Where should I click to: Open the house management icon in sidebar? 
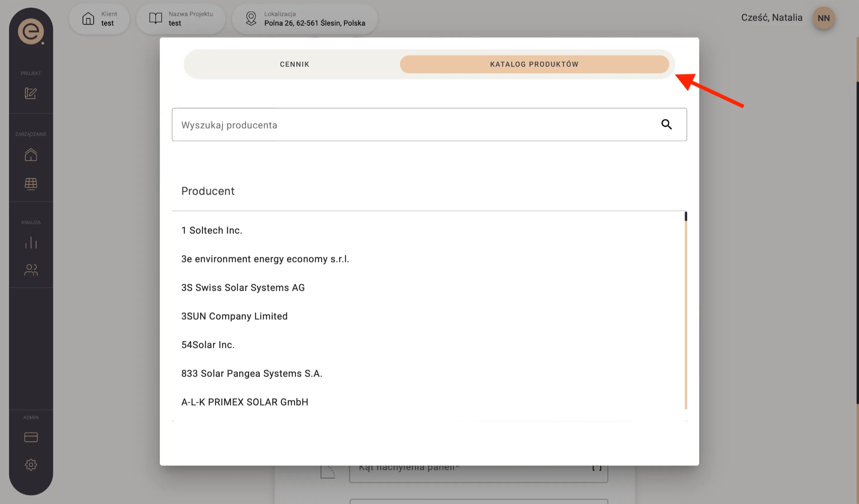click(x=31, y=155)
